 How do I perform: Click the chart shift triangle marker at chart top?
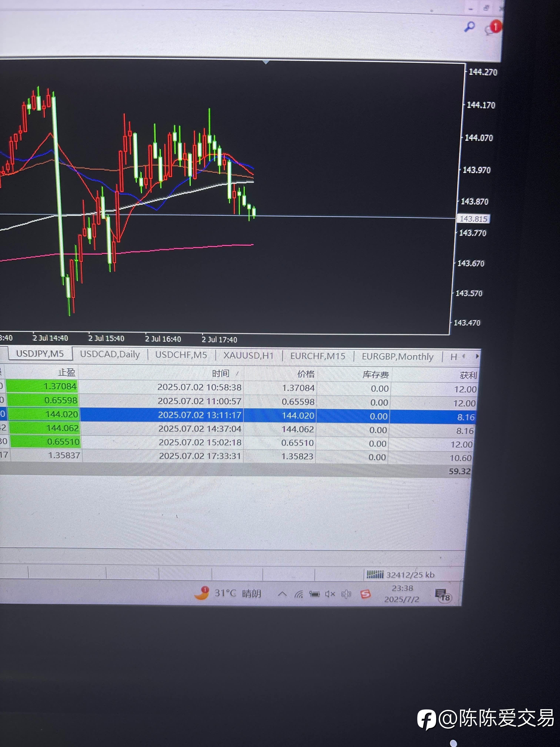tap(266, 62)
